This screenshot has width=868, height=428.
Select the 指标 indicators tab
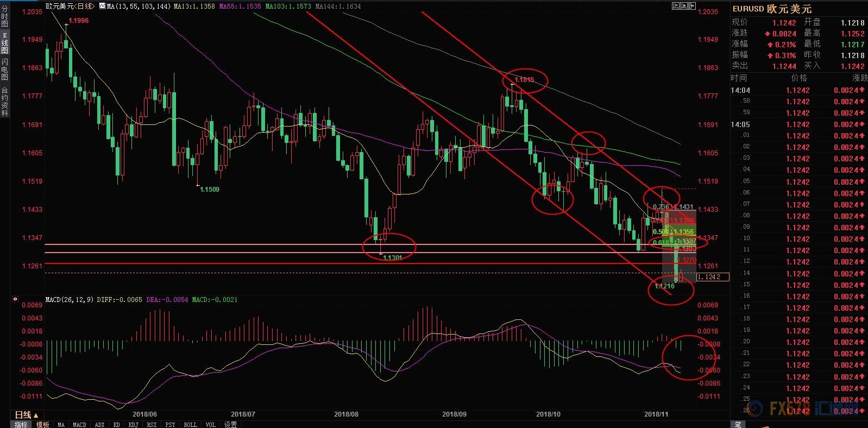tap(21, 424)
